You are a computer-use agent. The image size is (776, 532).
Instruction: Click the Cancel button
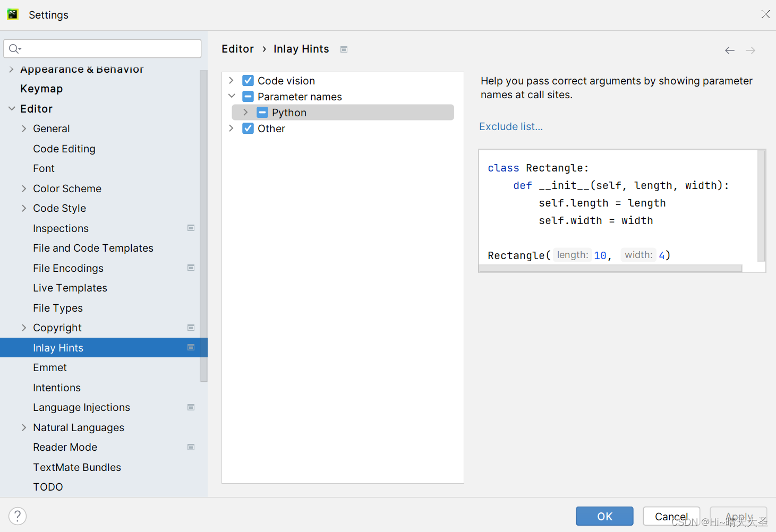[x=671, y=516]
